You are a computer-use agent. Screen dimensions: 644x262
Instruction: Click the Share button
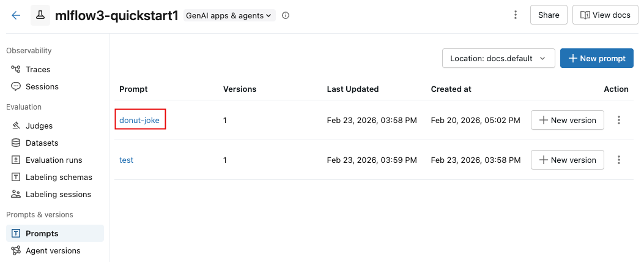pyautogui.click(x=549, y=15)
